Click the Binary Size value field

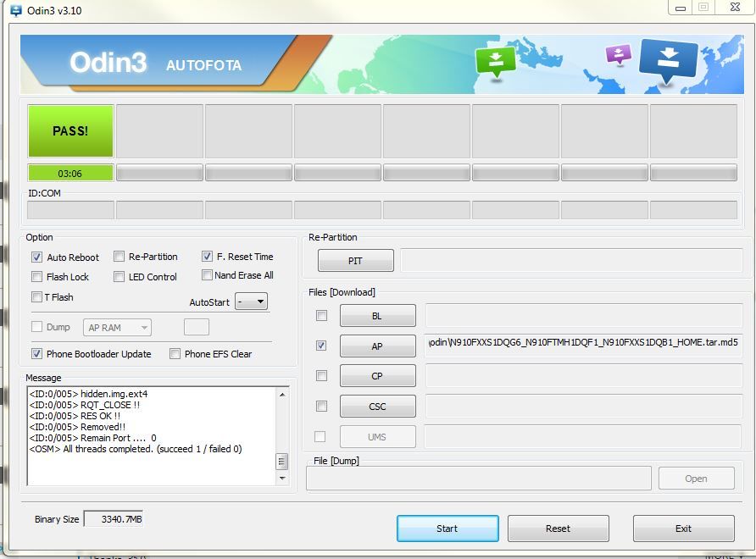click(x=114, y=519)
